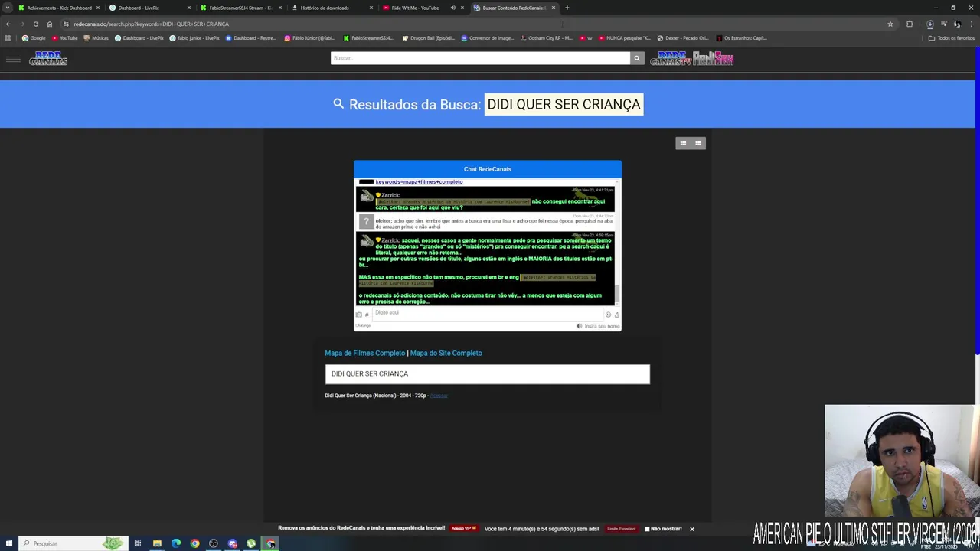980x551 pixels.
Task: Open the chat emoji picker
Action: [609, 315]
